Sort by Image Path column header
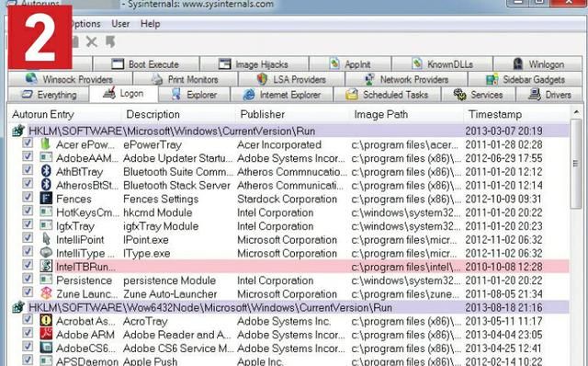The width and height of the screenshot is (588, 366). coord(407,114)
